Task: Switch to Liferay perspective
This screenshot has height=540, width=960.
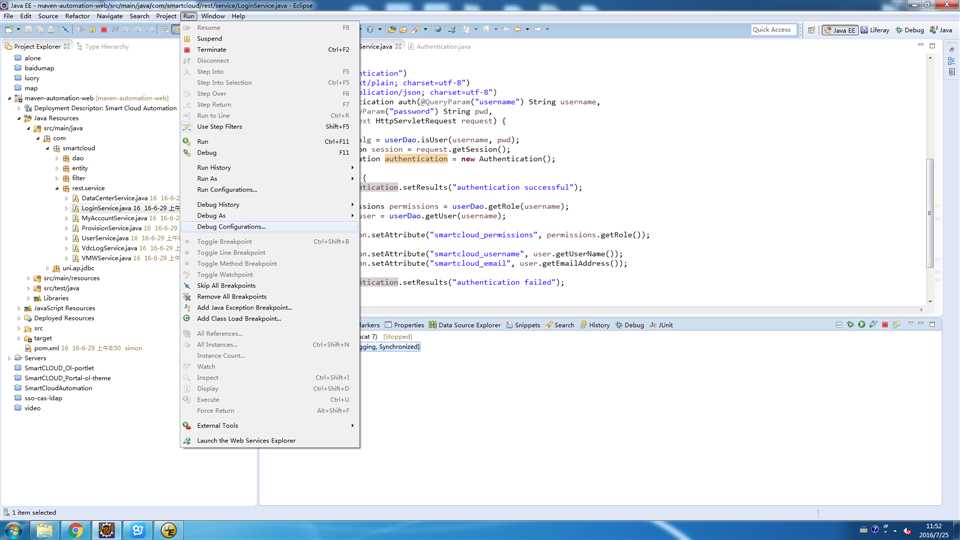Action: tap(875, 30)
